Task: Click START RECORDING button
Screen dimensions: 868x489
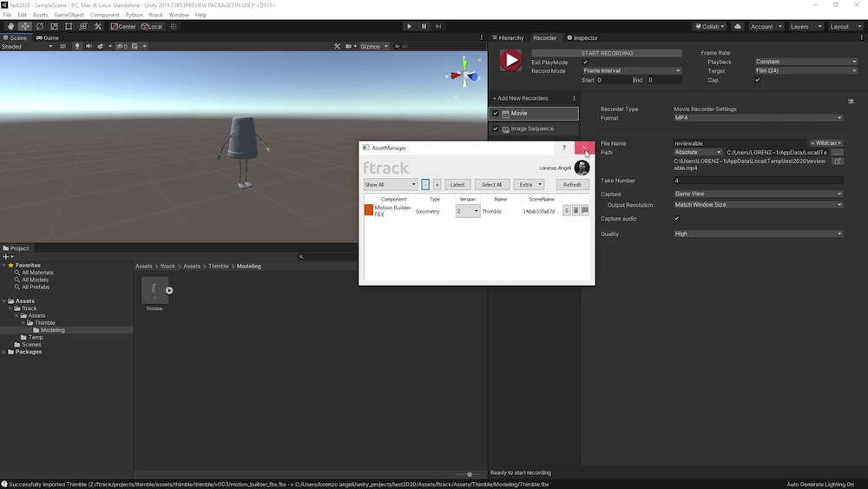Action: pyautogui.click(x=607, y=53)
